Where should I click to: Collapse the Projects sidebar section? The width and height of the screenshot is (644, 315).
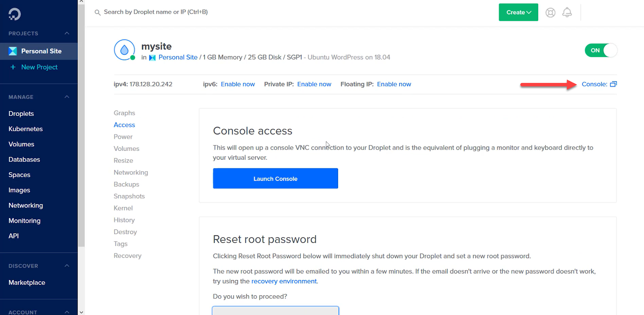coord(67,33)
